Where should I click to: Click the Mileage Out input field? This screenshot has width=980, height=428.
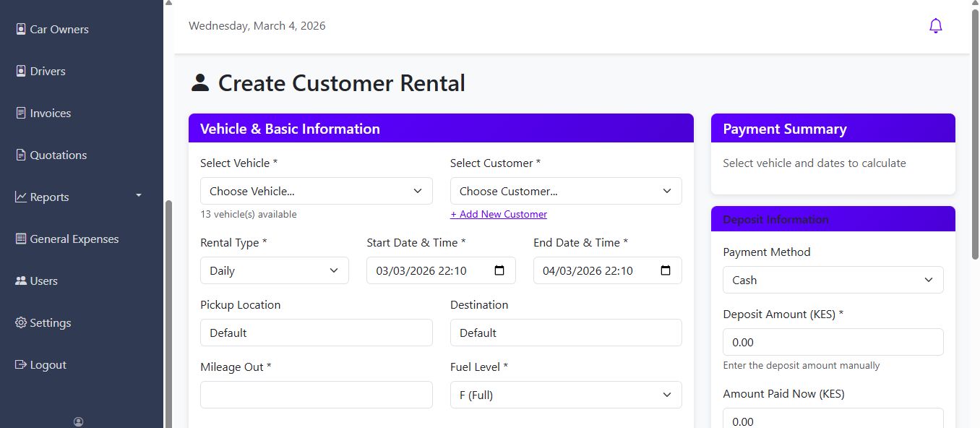click(316, 395)
